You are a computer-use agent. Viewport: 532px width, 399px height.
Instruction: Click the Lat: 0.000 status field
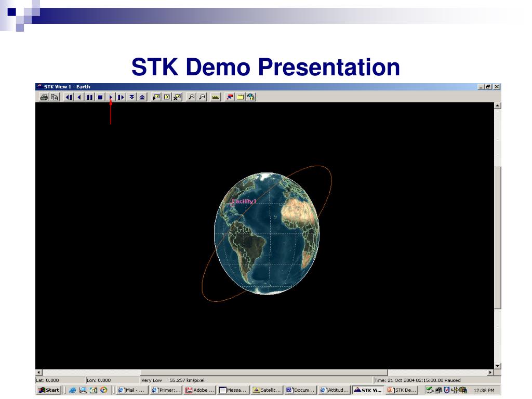[x=60, y=380]
